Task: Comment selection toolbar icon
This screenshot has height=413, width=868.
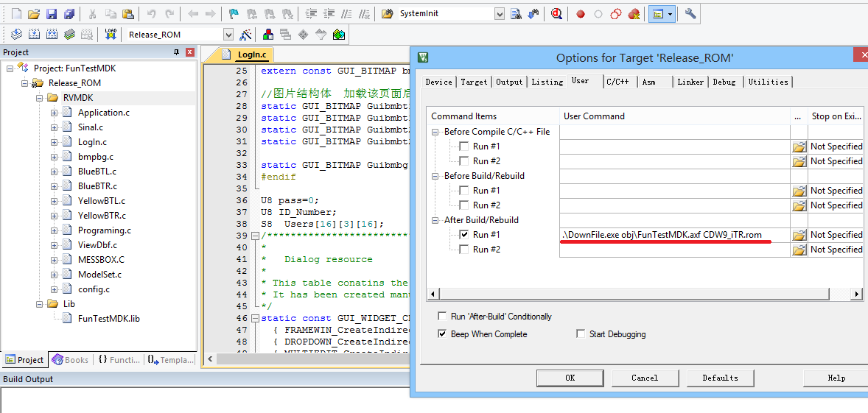Action: 347,14
